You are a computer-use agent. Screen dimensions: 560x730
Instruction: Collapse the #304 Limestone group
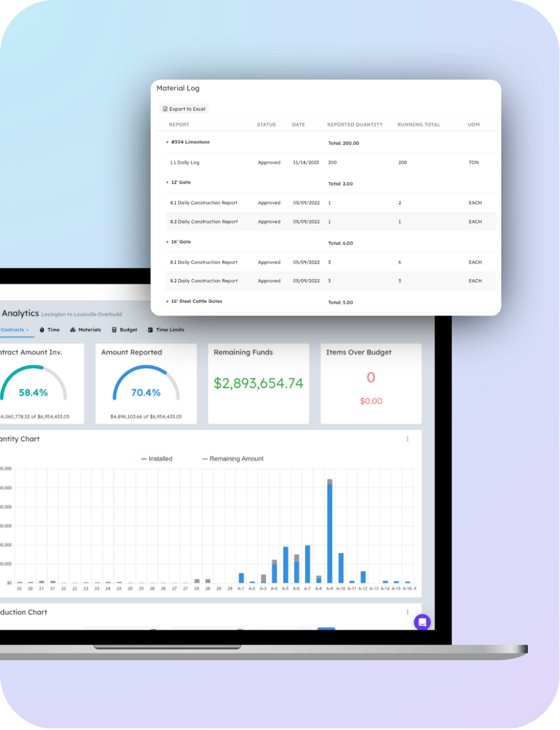[168, 143]
